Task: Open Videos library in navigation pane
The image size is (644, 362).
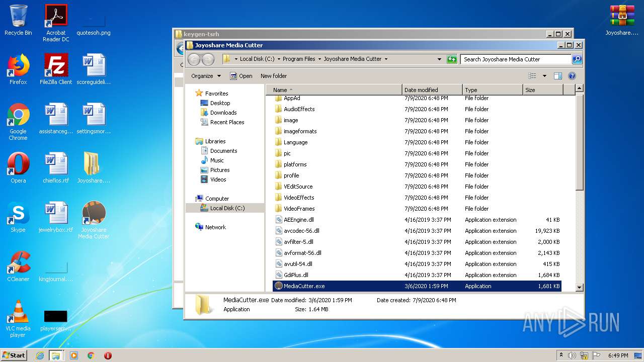Action: (x=218, y=179)
